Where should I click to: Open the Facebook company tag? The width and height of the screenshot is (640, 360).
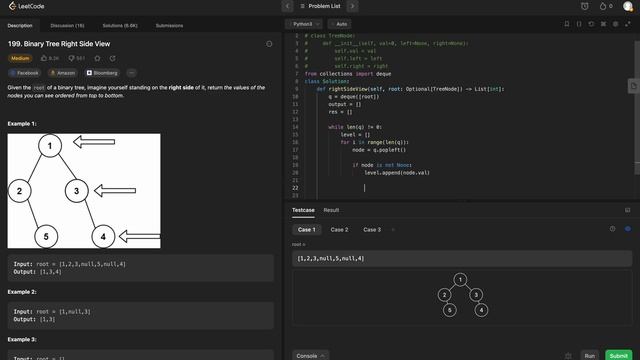[24, 73]
